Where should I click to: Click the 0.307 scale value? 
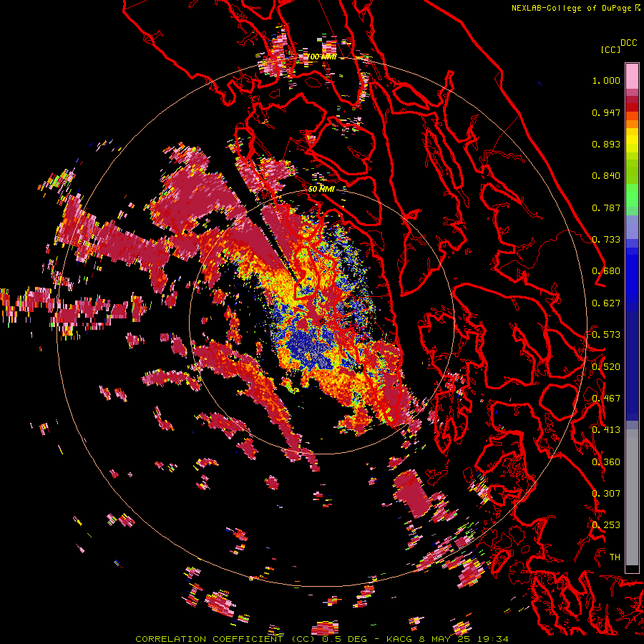coord(606,494)
